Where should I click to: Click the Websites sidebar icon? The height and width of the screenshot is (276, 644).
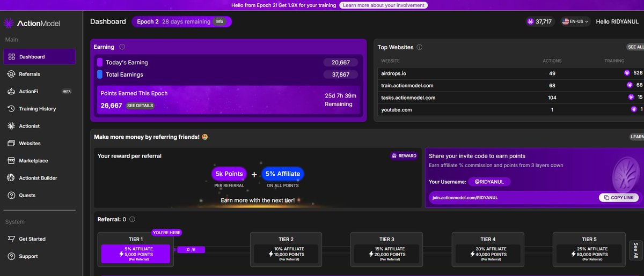11,143
